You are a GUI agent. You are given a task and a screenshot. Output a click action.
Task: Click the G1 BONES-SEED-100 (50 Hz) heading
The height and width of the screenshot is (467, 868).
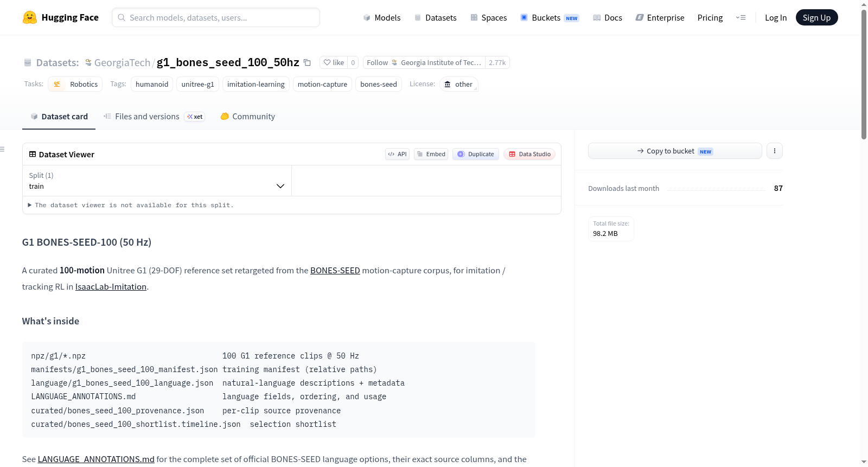click(87, 242)
